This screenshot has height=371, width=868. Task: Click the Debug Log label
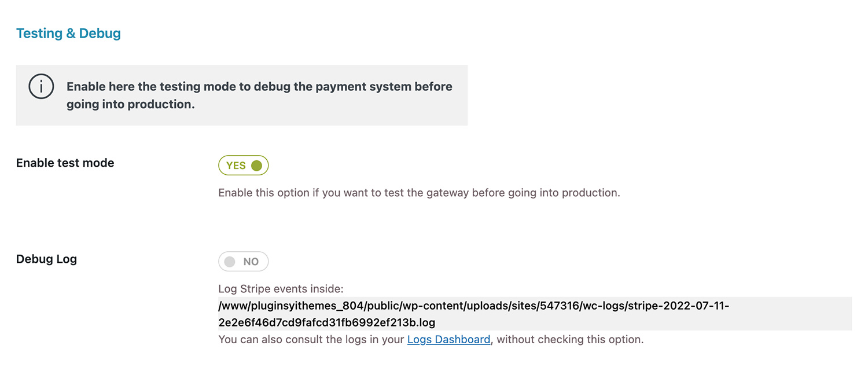click(46, 259)
